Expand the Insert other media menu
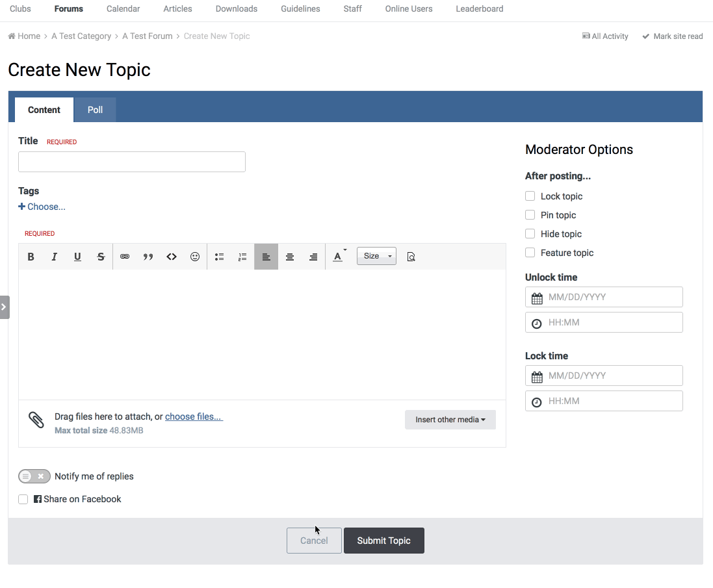This screenshot has height=588, width=713. 450,420
